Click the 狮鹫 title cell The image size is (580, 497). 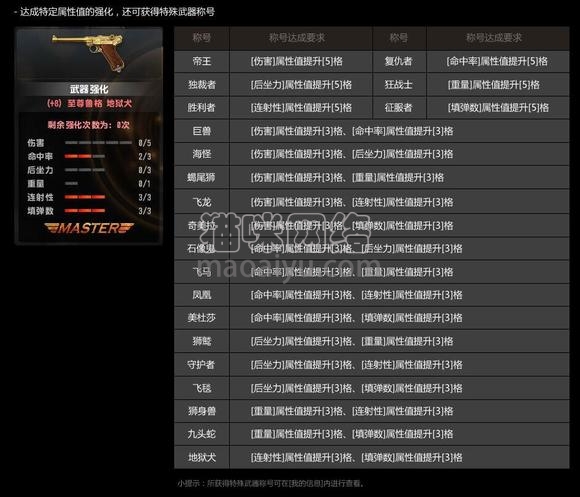(202, 341)
